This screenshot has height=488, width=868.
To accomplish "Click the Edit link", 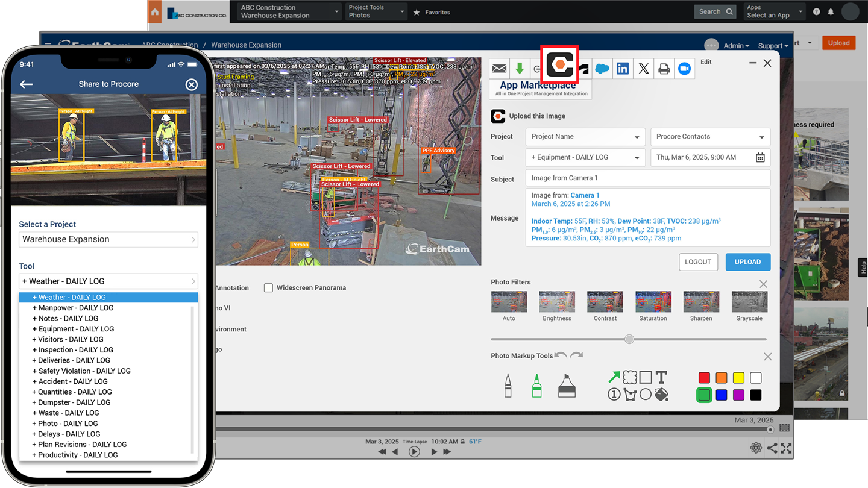I will (706, 62).
